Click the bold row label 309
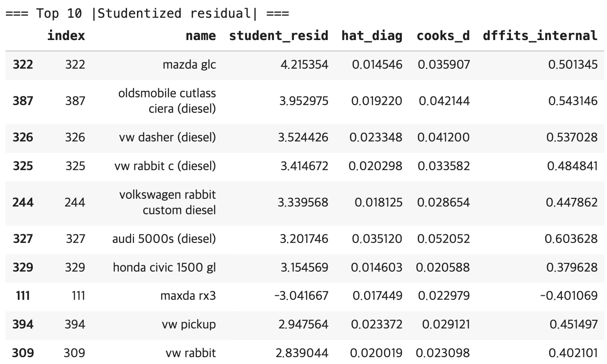 tap(23, 353)
